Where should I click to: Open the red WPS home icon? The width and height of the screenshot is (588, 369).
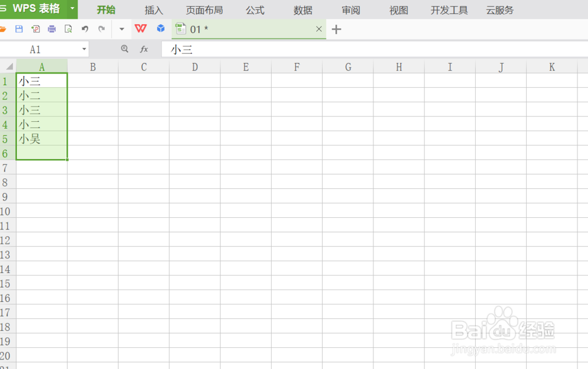click(141, 28)
